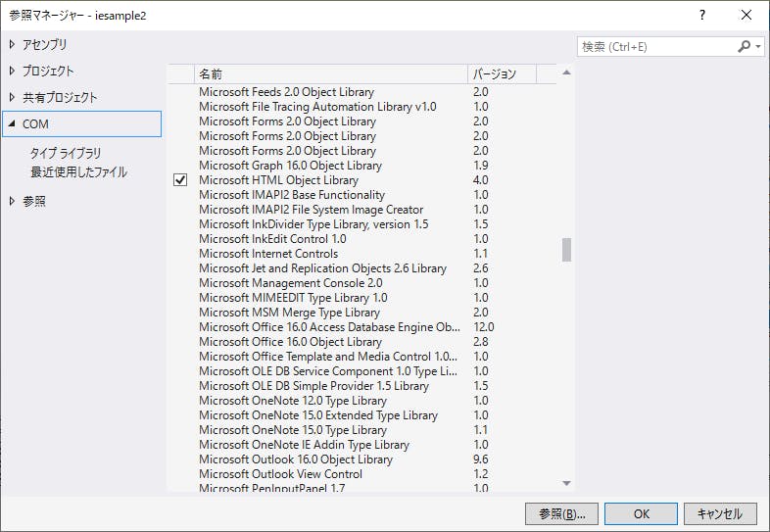Select Microsoft Office Template and Media Control row

pyautogui.click(x=361, y=357)
